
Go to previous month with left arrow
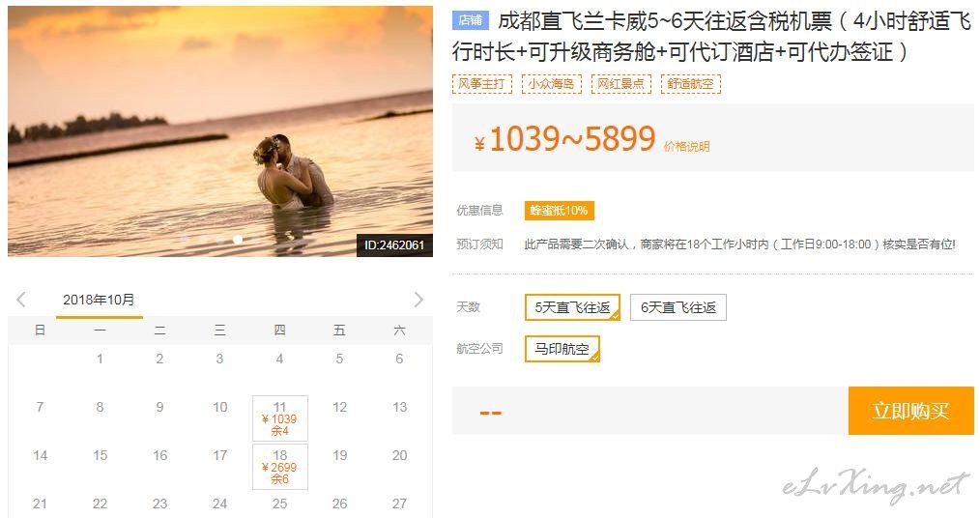tap(21, 300)
